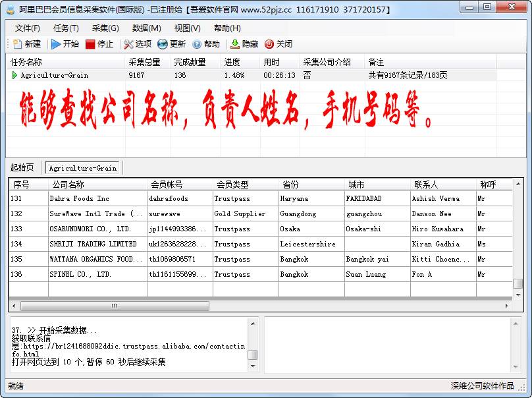Click the 采集总量 column header
Screen dimensions: 532x398
(x=148, y=62)
